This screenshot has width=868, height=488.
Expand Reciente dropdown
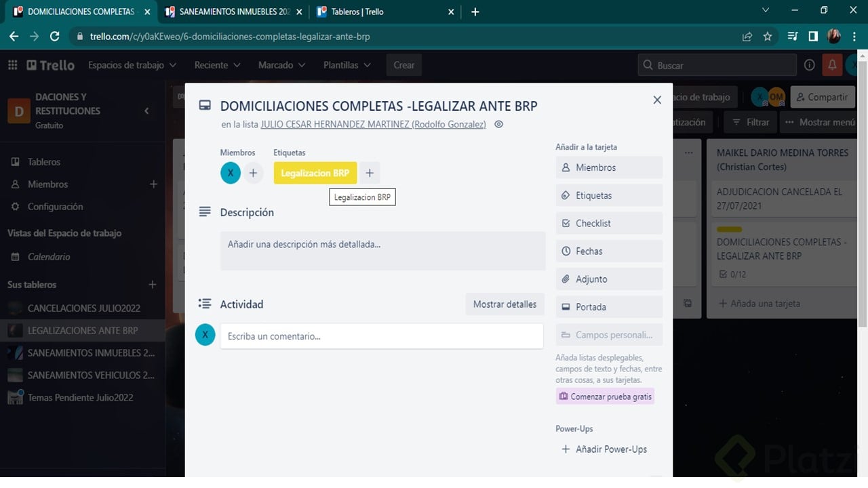pyautogui.click(x=217, y=65)
